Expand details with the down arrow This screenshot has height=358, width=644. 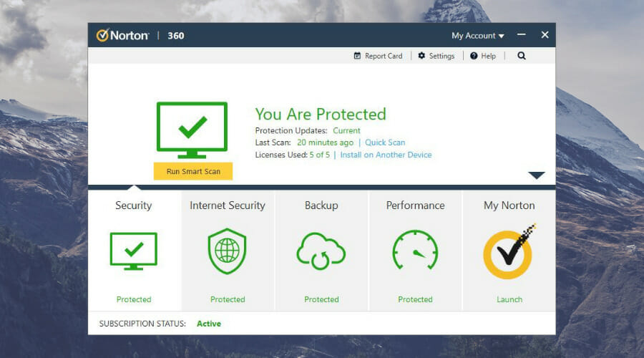click(537, 175)
